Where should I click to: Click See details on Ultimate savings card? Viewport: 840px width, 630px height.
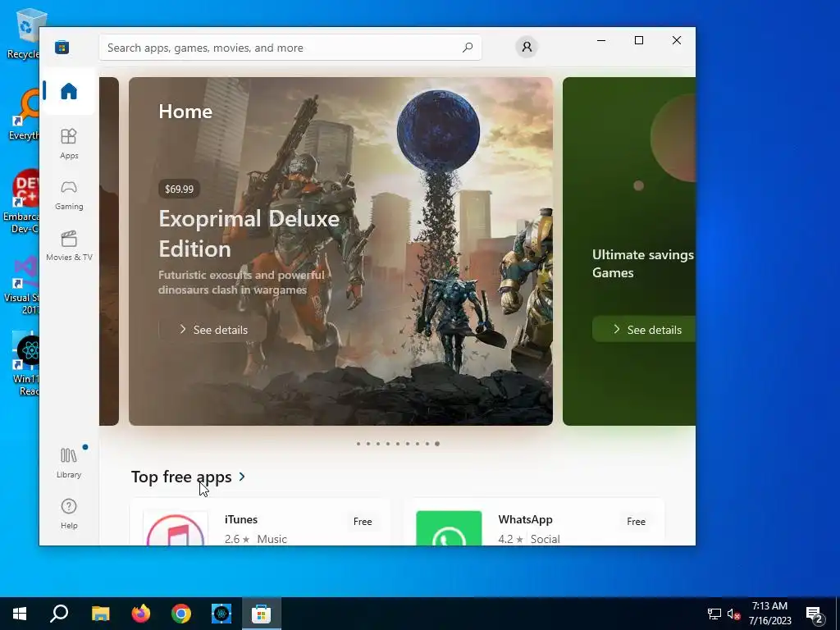[x=644, y=330]
